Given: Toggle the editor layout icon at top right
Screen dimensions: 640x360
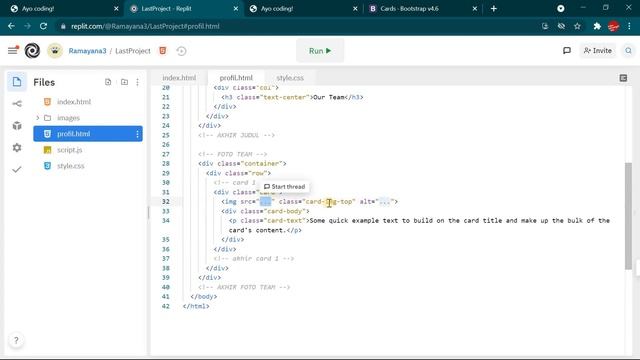Looking at the screenshot, I should [623, 78].
